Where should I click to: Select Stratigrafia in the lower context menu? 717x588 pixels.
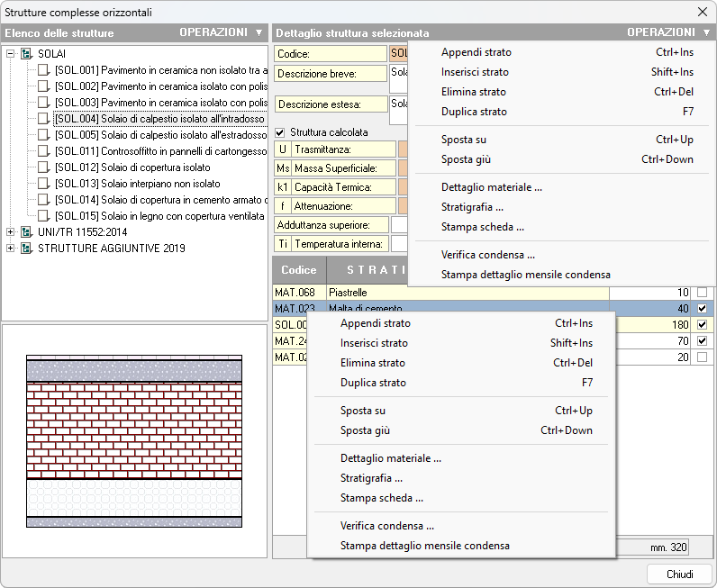click(371, 478)
